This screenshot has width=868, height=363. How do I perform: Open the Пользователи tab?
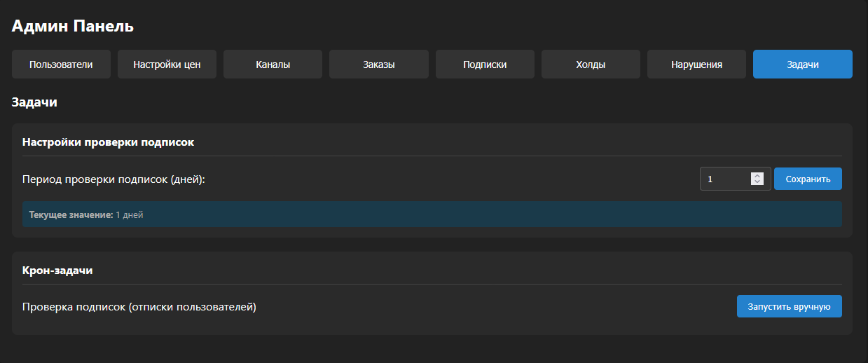click(61, 64)
